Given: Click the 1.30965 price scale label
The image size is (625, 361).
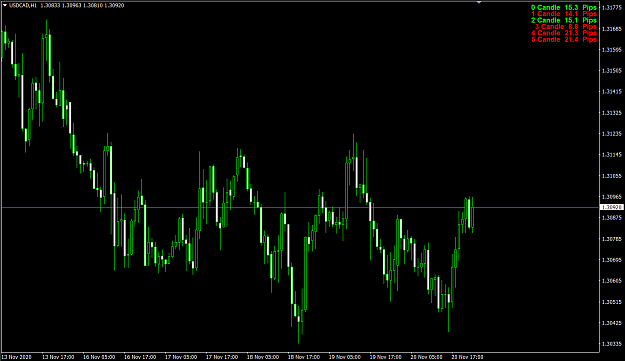Looking at the screenshot, I should click(612, 197).
